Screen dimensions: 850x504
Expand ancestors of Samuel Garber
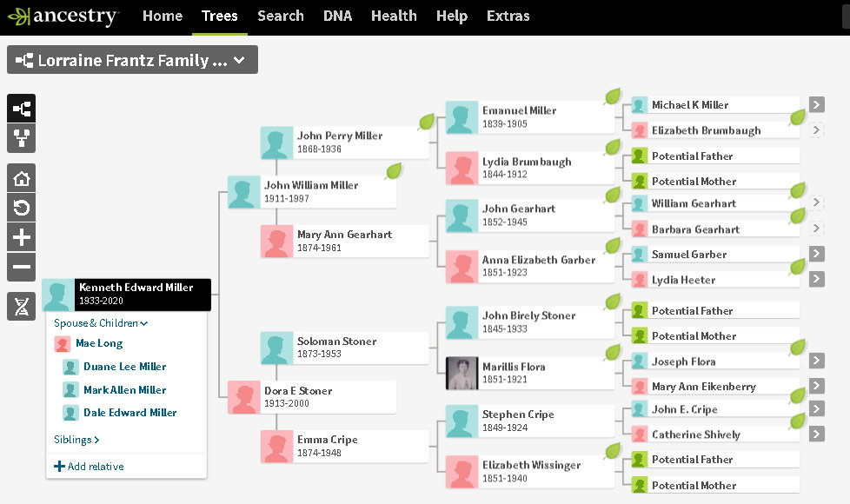pos(816,254)
